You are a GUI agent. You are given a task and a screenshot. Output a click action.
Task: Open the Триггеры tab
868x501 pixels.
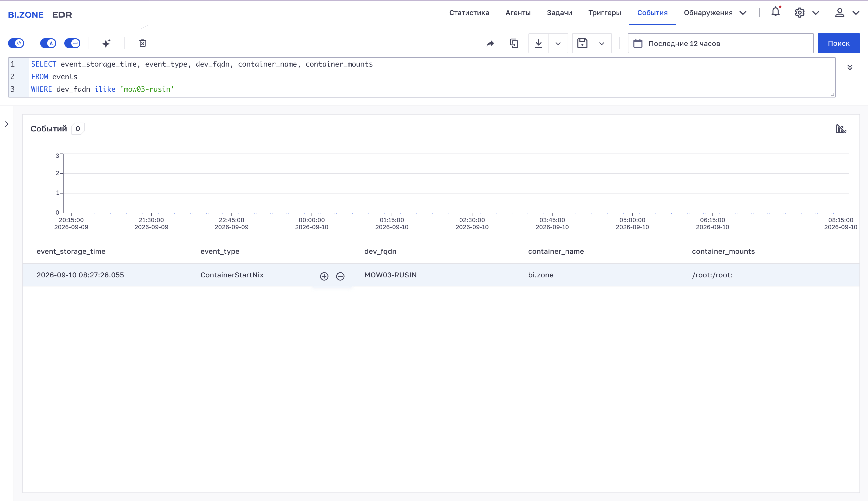point(605,13)
